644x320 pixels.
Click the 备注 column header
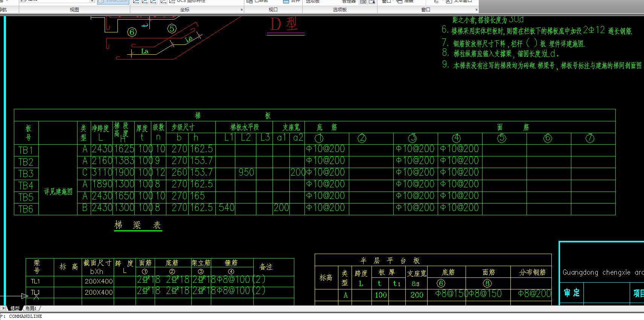[266, 267]
